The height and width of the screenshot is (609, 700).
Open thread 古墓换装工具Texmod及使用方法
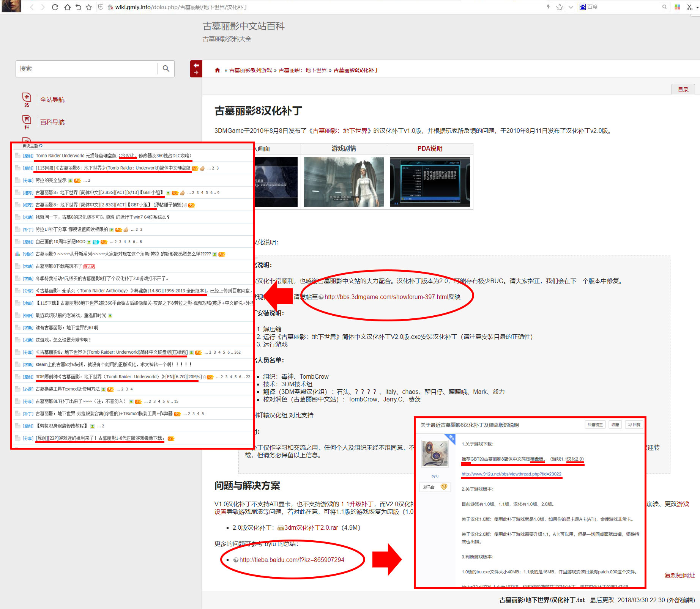coord(68,389)
